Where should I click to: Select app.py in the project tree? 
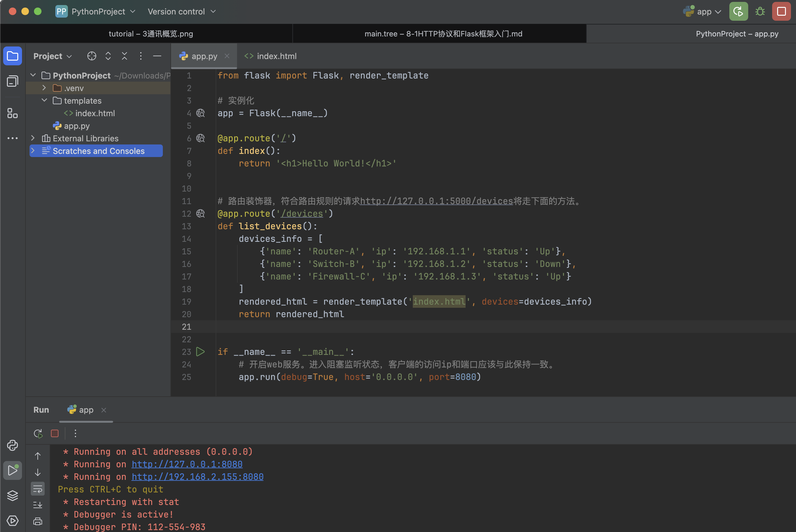77,126
